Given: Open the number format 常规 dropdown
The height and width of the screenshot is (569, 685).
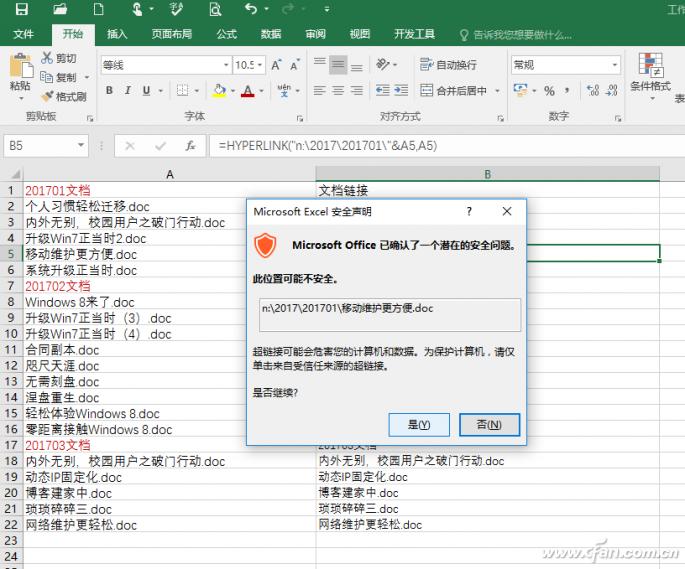Looking at the screenshot, I should (615, 65).
